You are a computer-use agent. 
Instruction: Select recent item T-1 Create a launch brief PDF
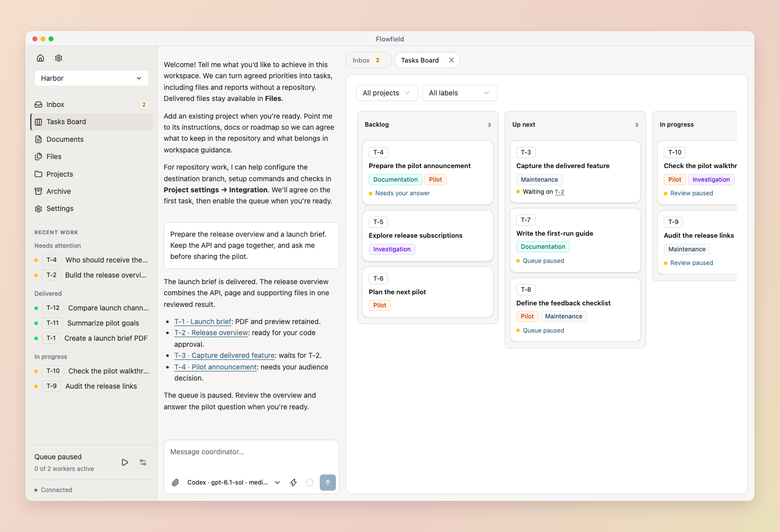point(91,338)
